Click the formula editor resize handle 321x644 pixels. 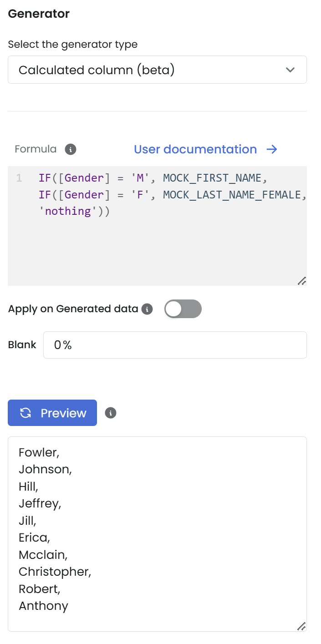(x=301, y=281)
